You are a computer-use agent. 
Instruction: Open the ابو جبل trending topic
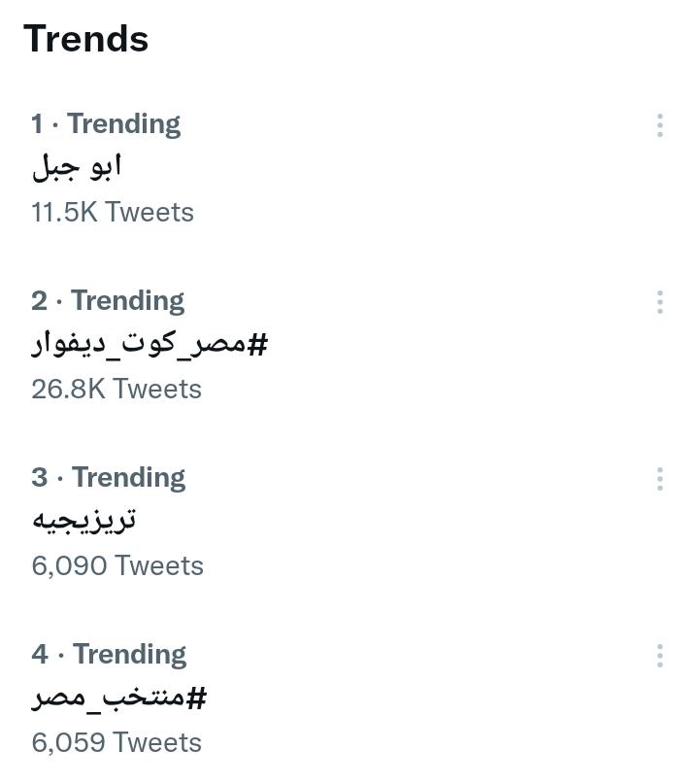(x=77, y=167)
